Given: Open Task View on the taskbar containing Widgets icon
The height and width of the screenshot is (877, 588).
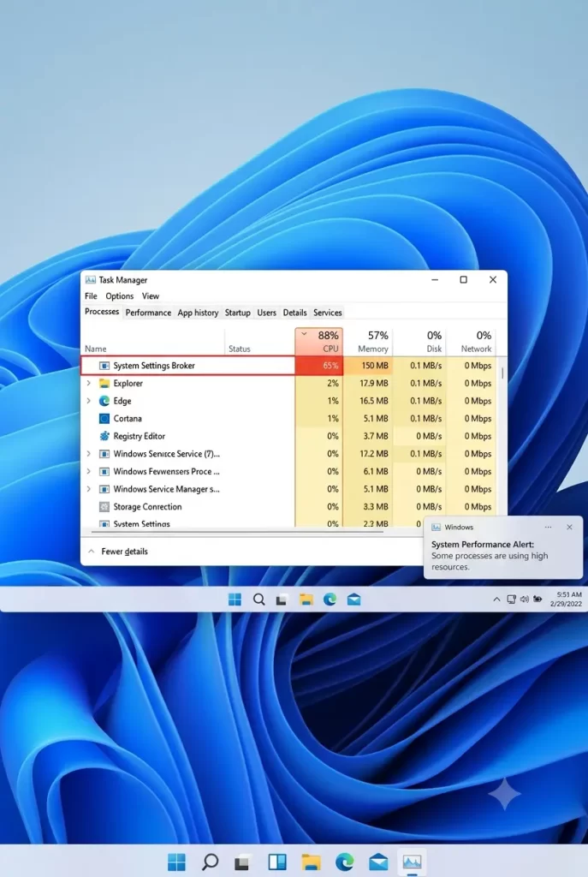Looking at the screenshot, I should point(242,862).
